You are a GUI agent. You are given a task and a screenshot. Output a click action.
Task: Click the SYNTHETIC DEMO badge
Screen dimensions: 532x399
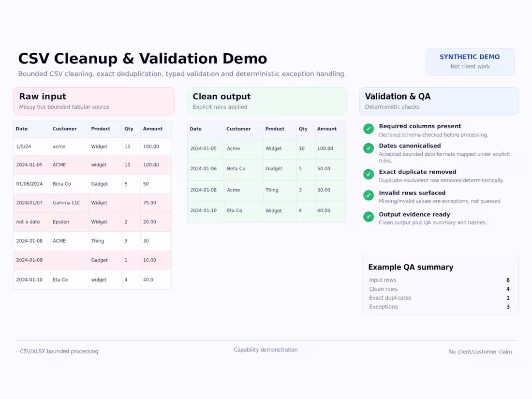[470, 62]
